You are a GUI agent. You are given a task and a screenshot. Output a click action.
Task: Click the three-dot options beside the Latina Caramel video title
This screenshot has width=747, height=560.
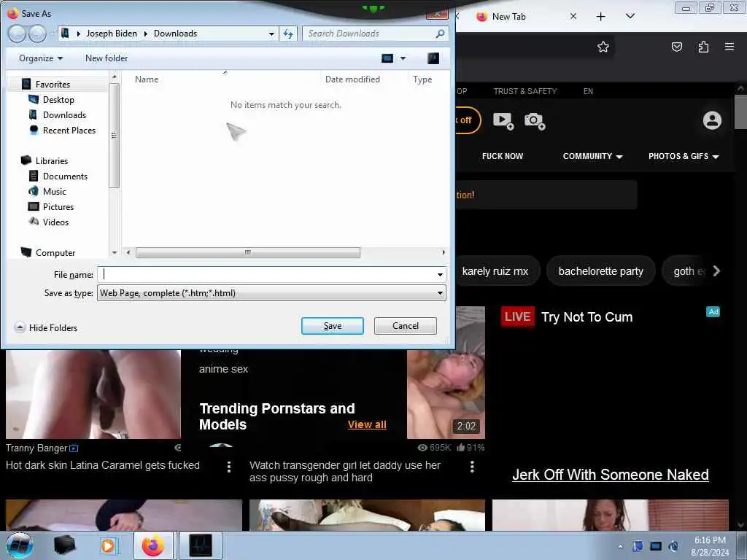[228, 467]
